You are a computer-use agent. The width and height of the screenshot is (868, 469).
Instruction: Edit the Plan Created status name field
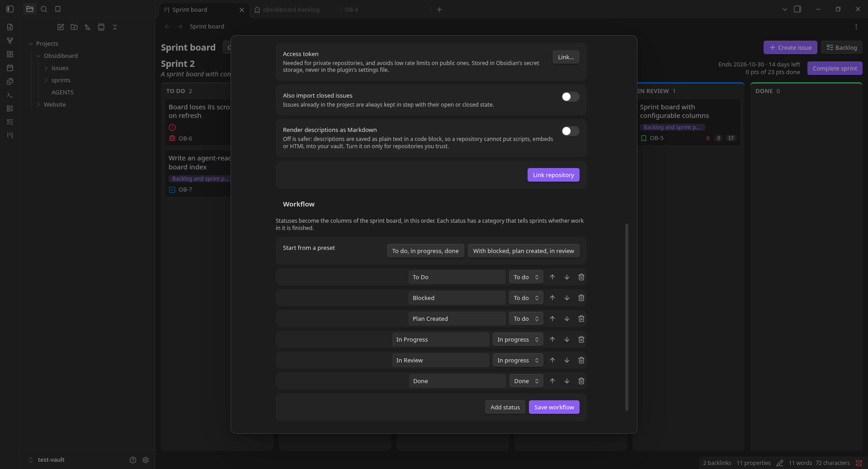click(x=457, y=319)
